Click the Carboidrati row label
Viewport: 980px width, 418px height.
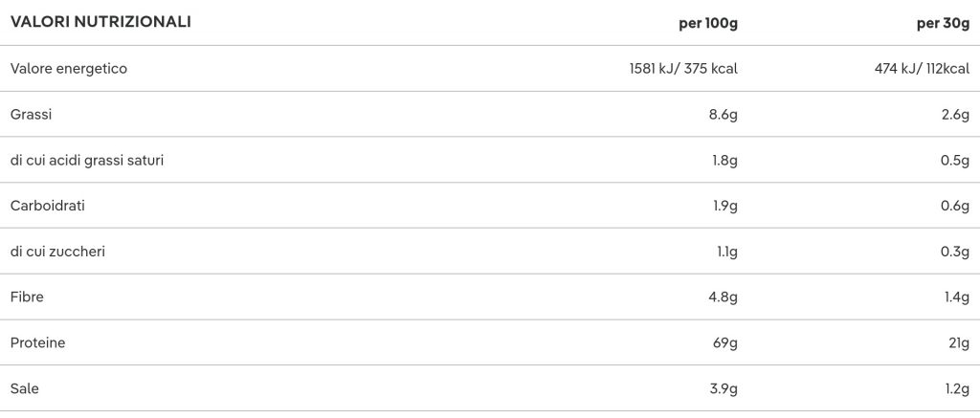tap(48, 206)
